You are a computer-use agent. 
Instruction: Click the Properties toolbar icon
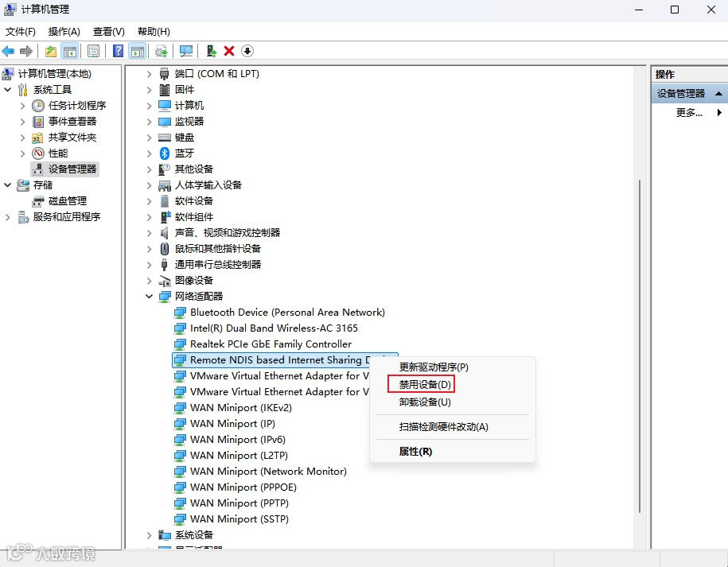(x=93, y=51)
